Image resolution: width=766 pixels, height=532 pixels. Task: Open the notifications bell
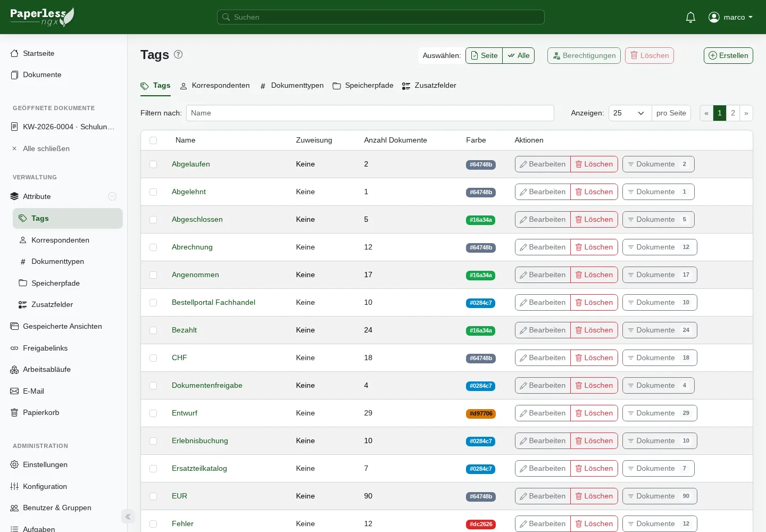coord(690,17)
